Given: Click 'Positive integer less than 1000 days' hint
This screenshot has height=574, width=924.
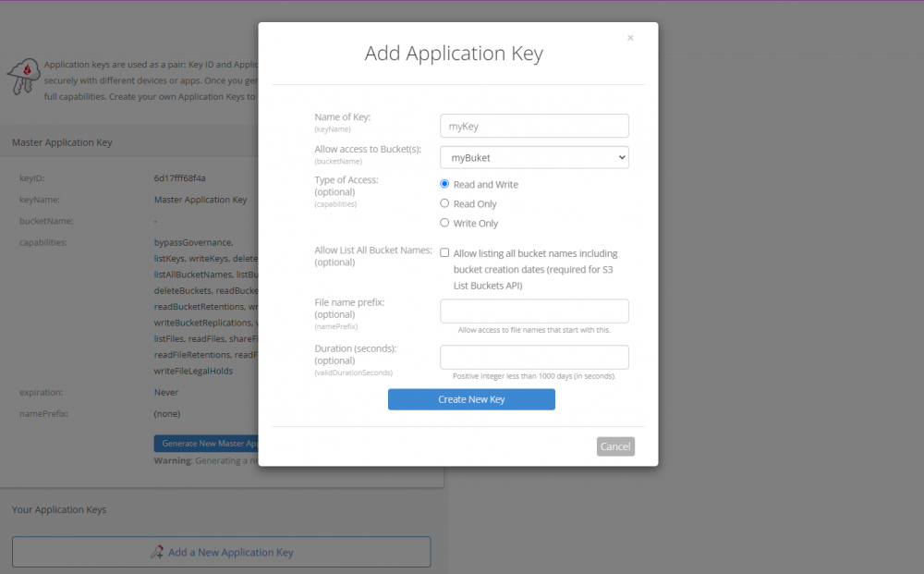Looking at the screenshot, I should pos(534,376).
